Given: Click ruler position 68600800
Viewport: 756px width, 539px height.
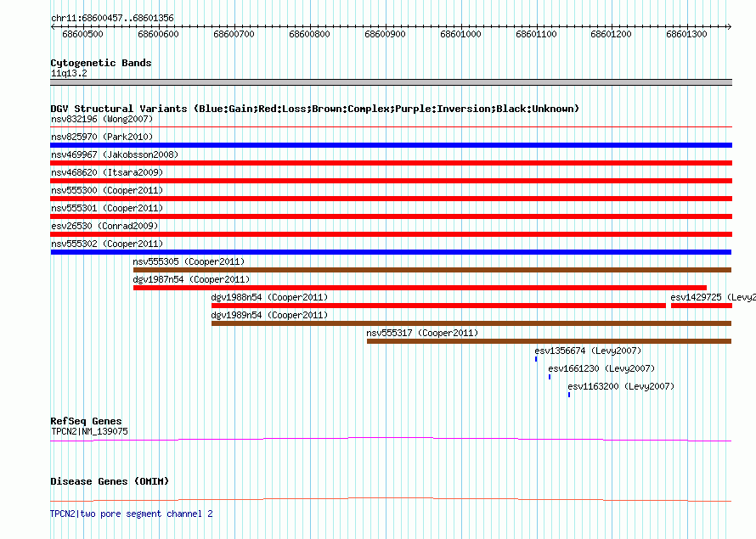Looking at the screenshot, I should click(309, 34).
